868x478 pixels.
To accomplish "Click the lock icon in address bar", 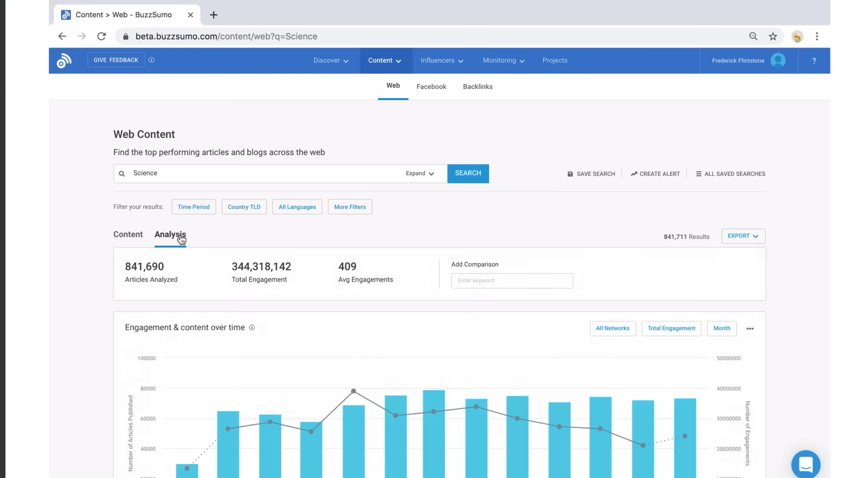I will coord(126,36).
